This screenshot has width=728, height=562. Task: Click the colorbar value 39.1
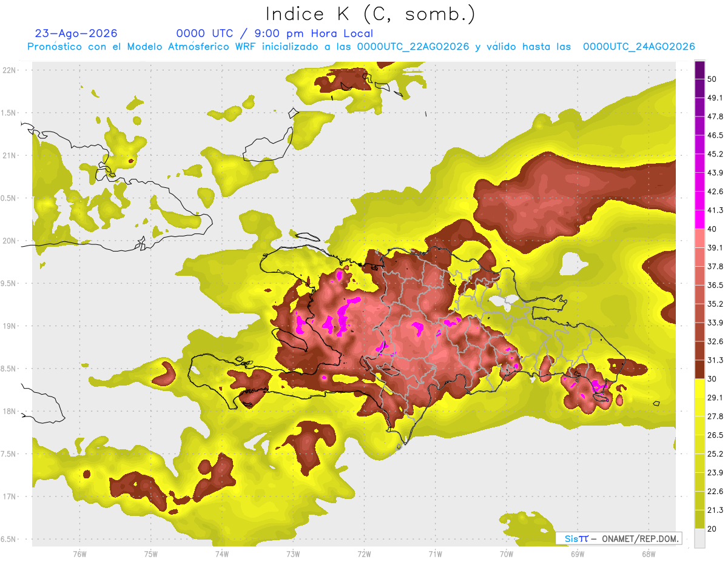tap(715, 247)
